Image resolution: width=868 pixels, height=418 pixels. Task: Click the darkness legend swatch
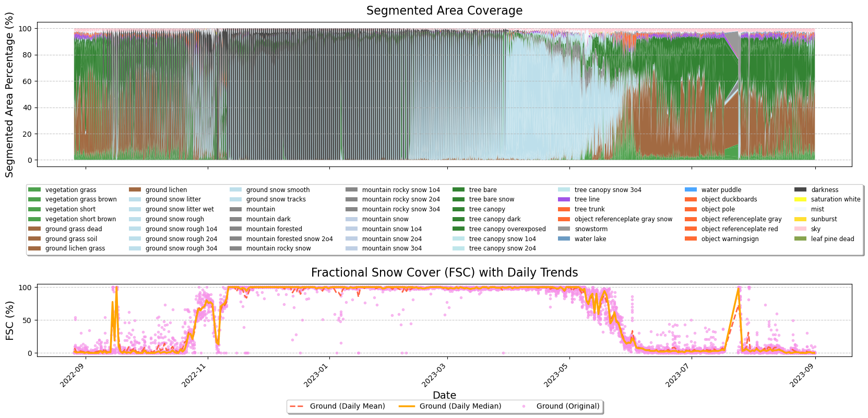coord(800,190)
